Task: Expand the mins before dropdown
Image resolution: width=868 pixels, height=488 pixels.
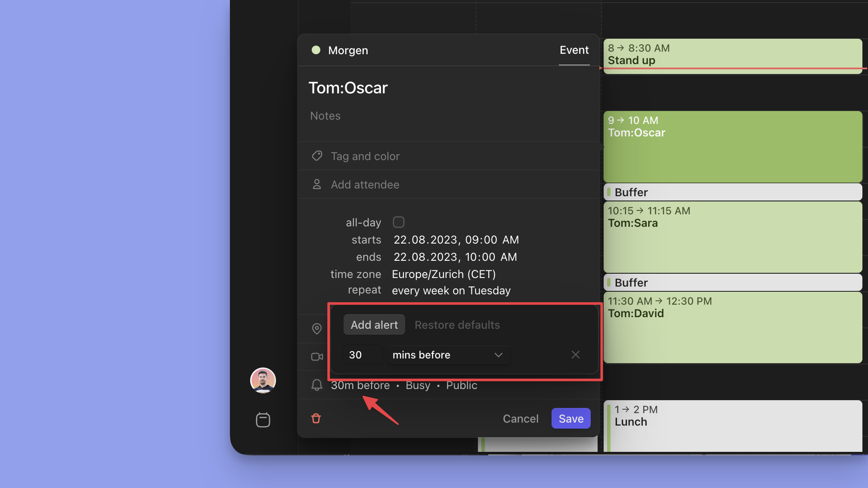Action: point(448,355)
